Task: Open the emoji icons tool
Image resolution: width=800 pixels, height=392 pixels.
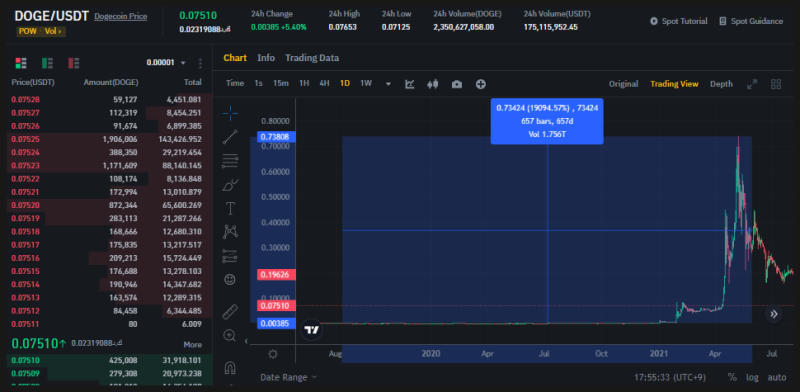Action: click(x=230, y=279)
